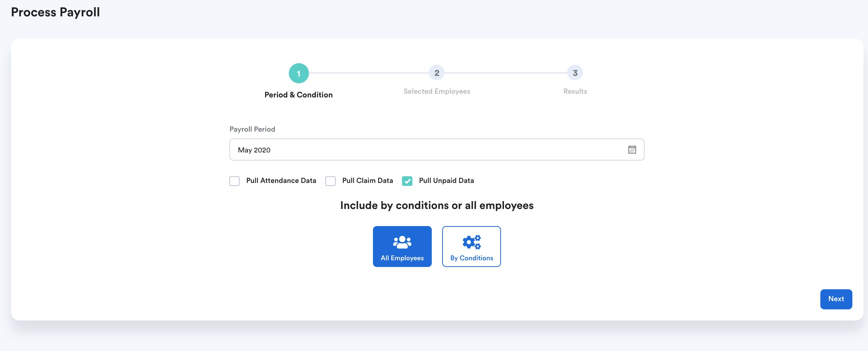Image resolution: width=868 pixels, height=351 pixels.
Task: Click the Pull Unpaid Data label
Action: [x=446, y=181]
